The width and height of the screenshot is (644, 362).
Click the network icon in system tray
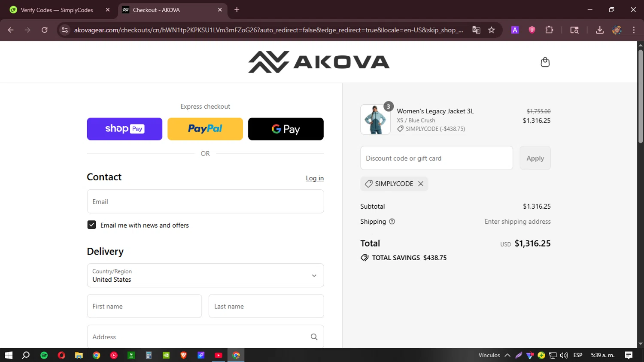[x=553, y=355]
